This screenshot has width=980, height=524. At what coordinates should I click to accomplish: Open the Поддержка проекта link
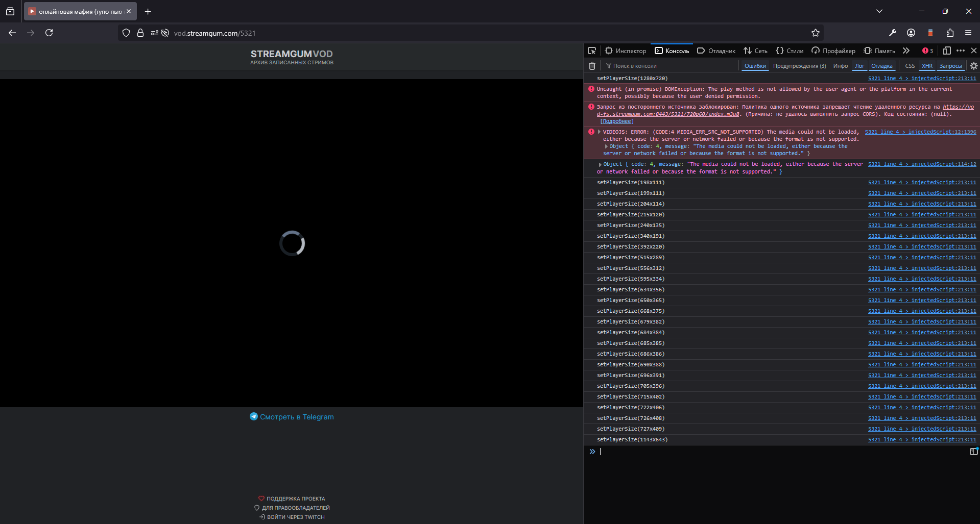pos(292,498)
